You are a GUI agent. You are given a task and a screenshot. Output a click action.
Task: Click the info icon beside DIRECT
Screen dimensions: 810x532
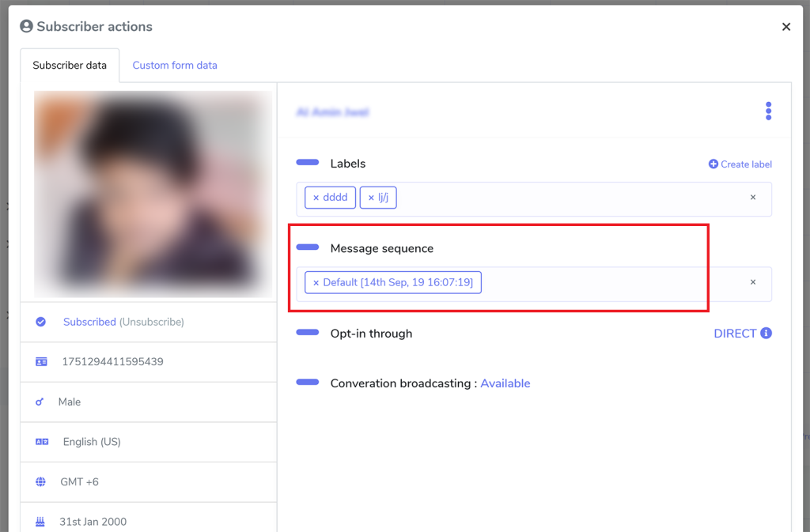pos(764,333)
